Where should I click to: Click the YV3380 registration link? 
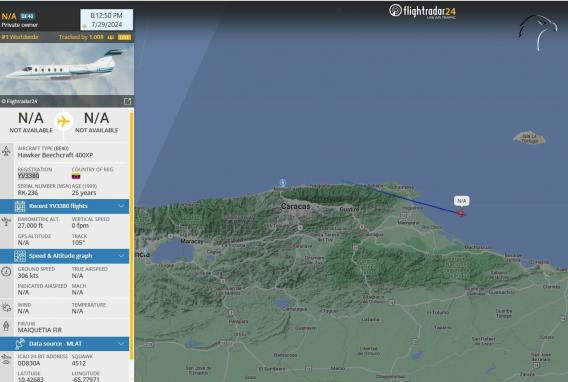[28, 176]
